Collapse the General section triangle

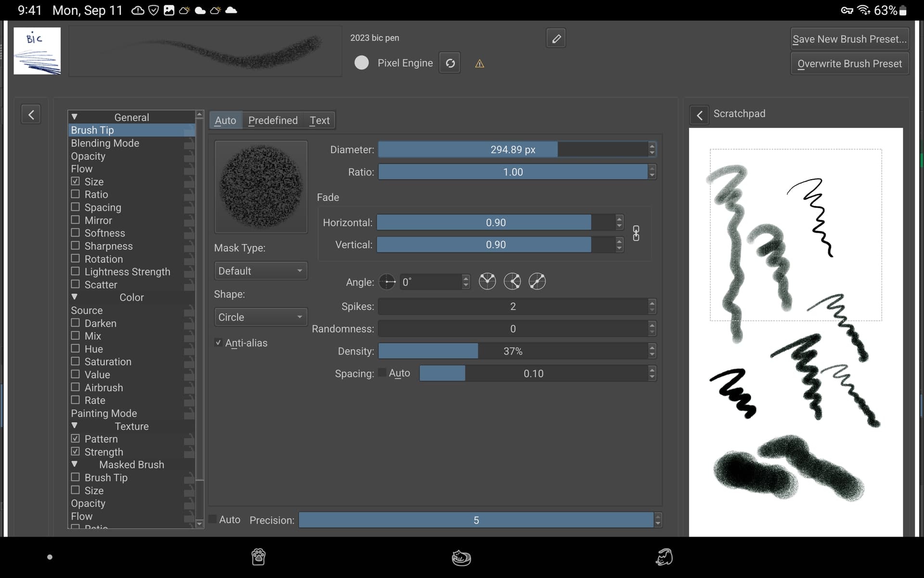[x=75, y=117]
